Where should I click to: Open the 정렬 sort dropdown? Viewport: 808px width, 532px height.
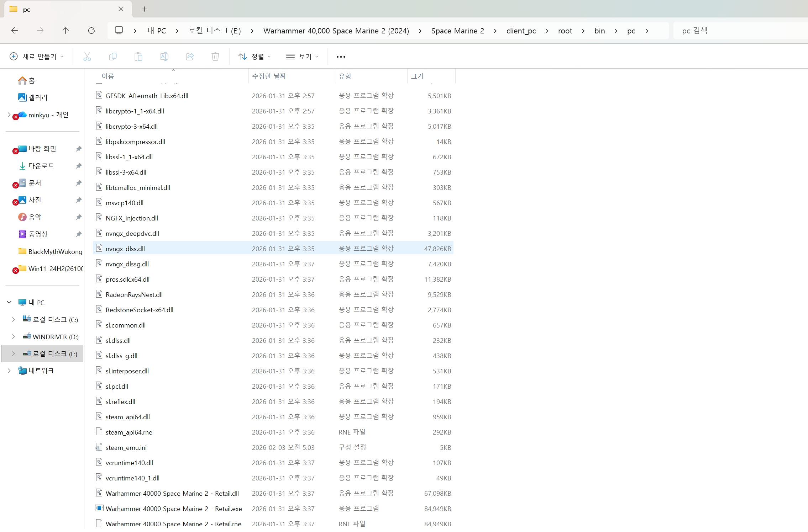(255, 57)
